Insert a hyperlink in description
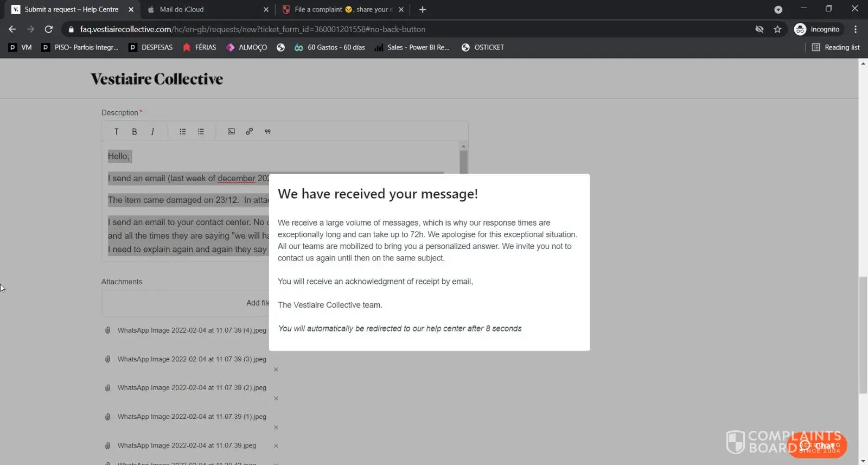This screenshot has height=465, width=868. 249,131
